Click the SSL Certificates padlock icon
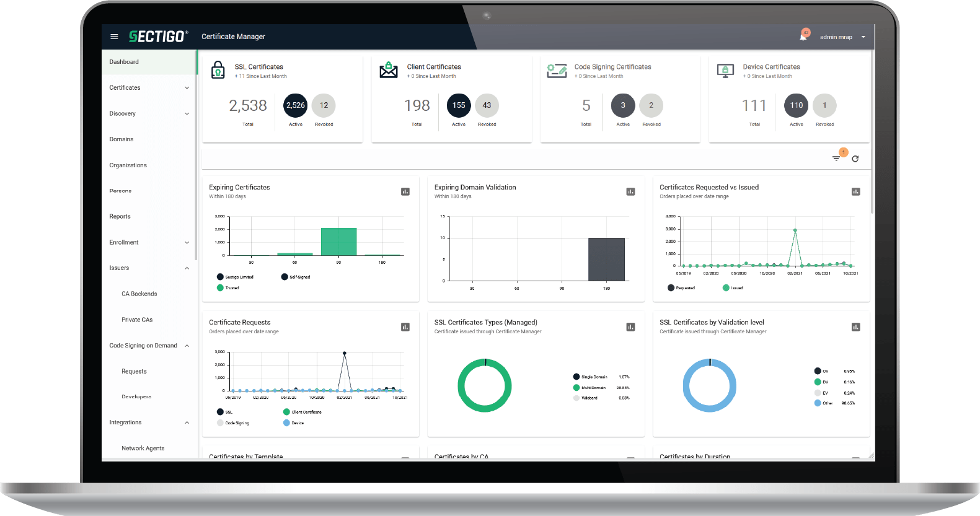Image resolution: width=980 pixels, height=516 pixels. coord(218,70)
